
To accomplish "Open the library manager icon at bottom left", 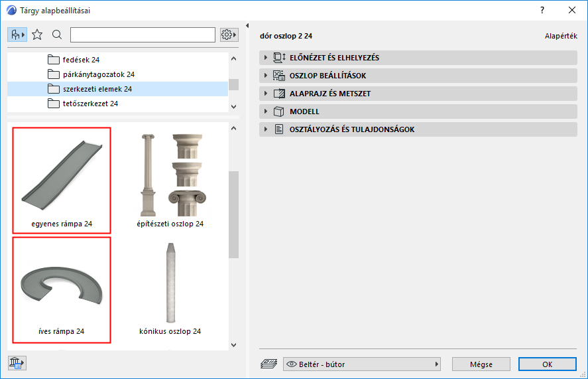I will coord(17,363).
